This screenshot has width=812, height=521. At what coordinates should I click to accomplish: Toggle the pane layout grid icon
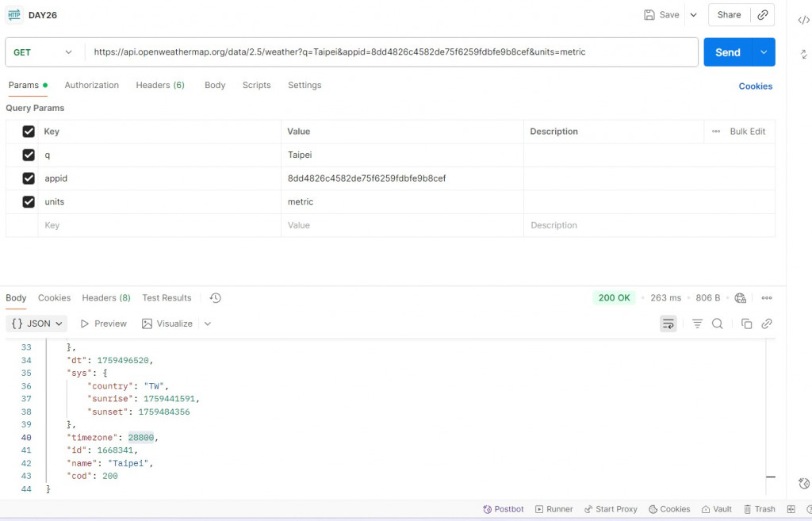(x=791, y=509)
